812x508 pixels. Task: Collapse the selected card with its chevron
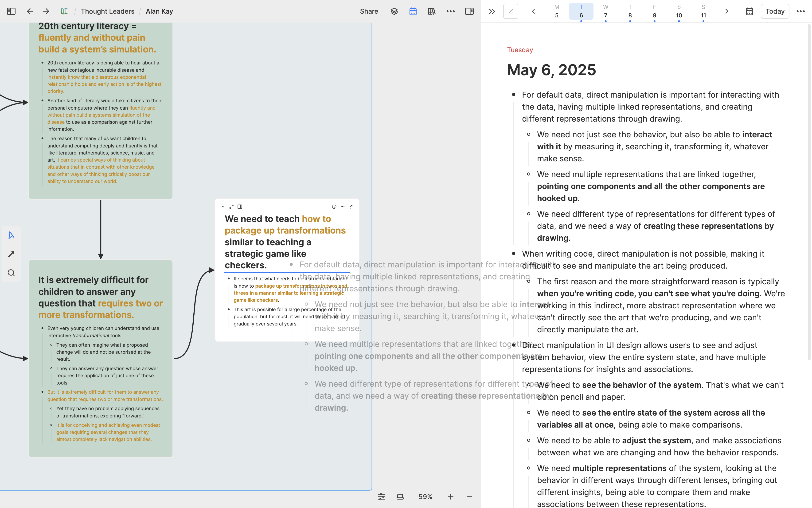click(223, 207)
